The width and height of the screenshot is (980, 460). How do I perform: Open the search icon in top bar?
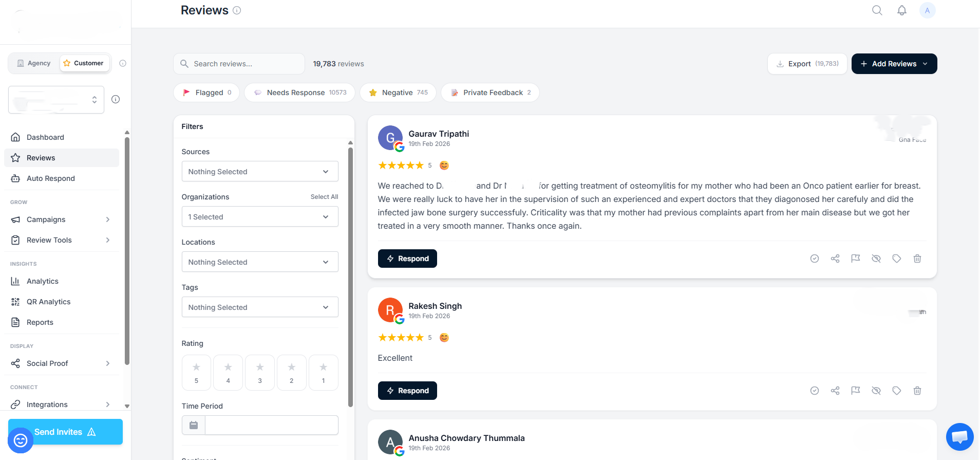tap(877, 10)
